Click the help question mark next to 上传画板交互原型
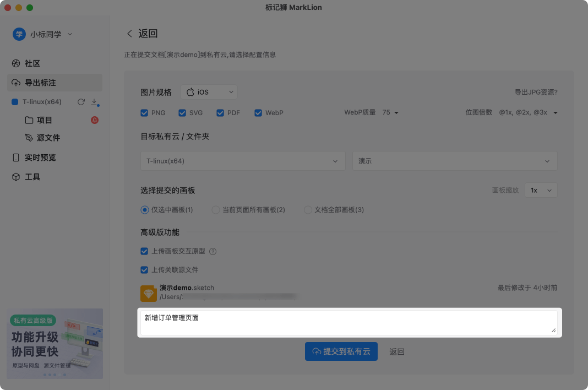This screenshot has height=390, width=588. click(213, 251)
